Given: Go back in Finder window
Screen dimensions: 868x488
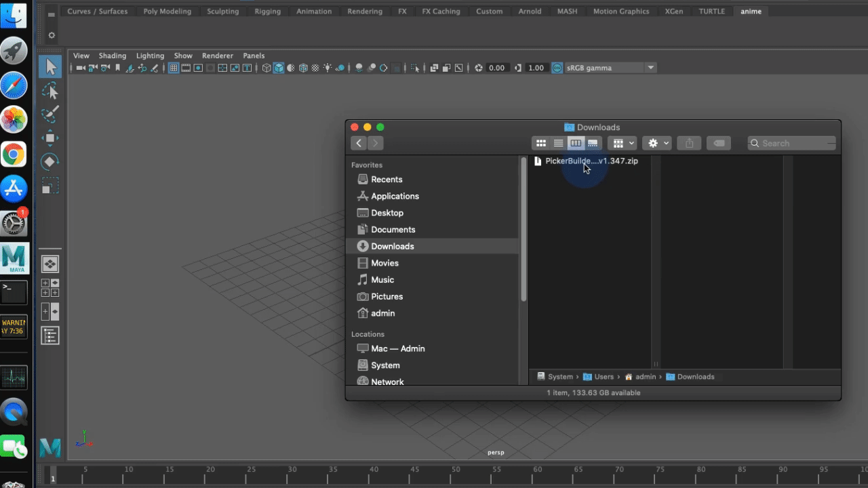Looking at the screenshot, I should click(359, 143).
